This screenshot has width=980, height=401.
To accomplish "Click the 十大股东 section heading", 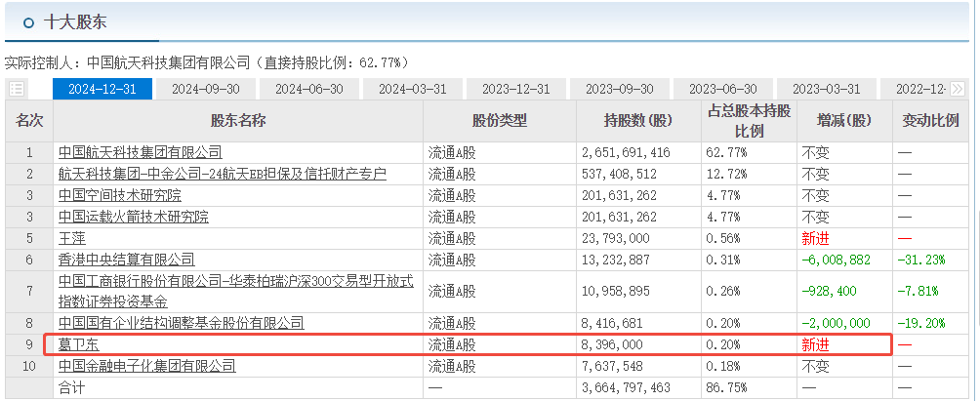I will [x=75, y=21].
